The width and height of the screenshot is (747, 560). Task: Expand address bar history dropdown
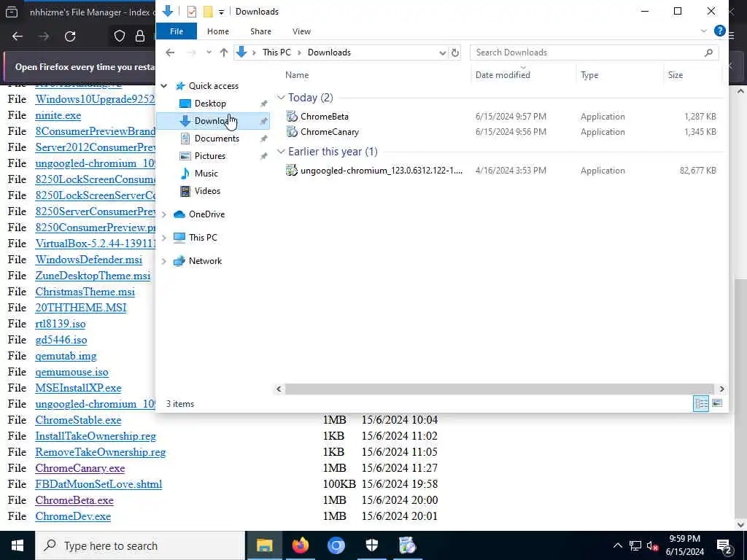pos(443,52)
